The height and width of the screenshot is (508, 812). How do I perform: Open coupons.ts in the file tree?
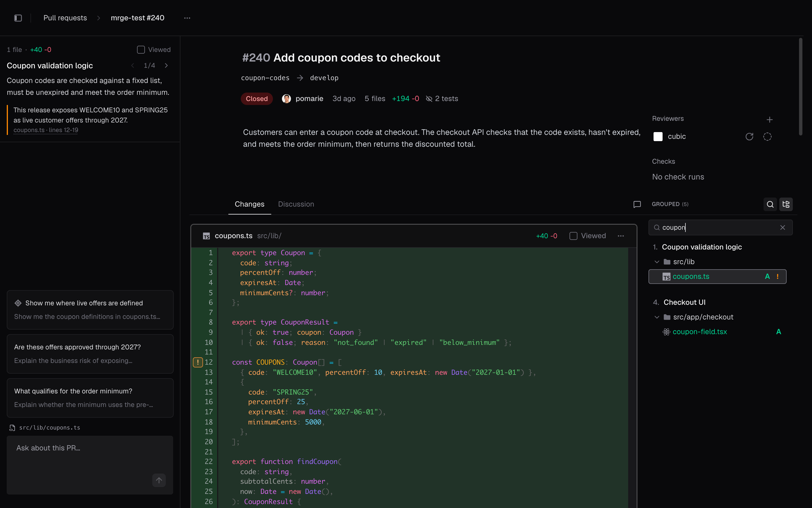(717, 277)
